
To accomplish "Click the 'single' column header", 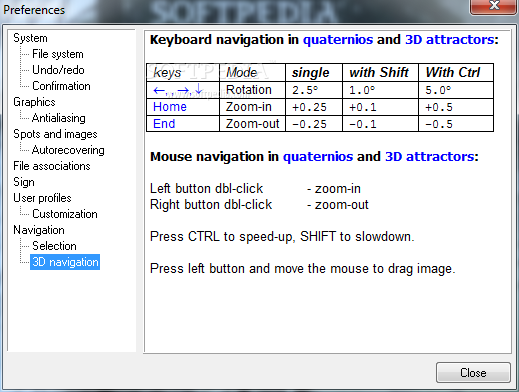I will (314, 72).
